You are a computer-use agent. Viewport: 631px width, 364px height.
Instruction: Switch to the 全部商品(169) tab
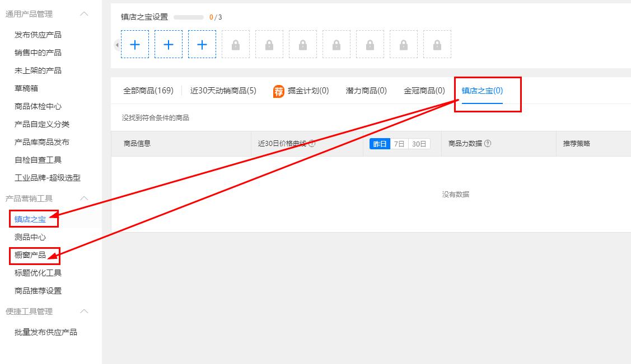click(x=147, y=91)
